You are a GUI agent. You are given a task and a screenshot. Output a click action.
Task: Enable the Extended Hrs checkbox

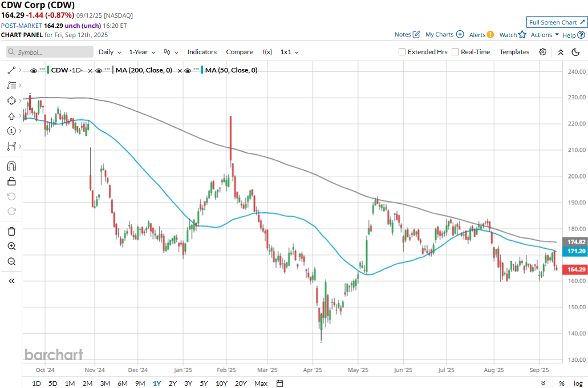pyautogui.click(x=402, y=52)
